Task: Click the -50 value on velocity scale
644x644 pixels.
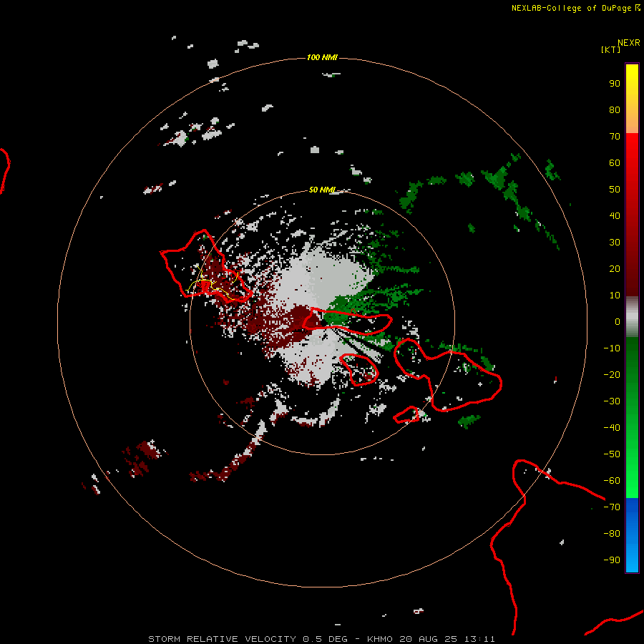Action: point(612,454)
